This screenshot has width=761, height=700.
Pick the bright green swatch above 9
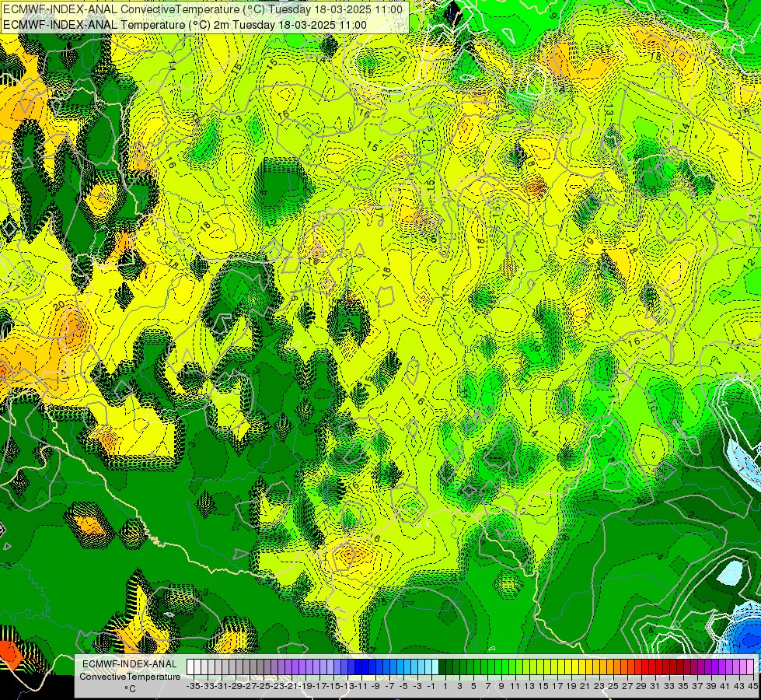tap(498, 667)
